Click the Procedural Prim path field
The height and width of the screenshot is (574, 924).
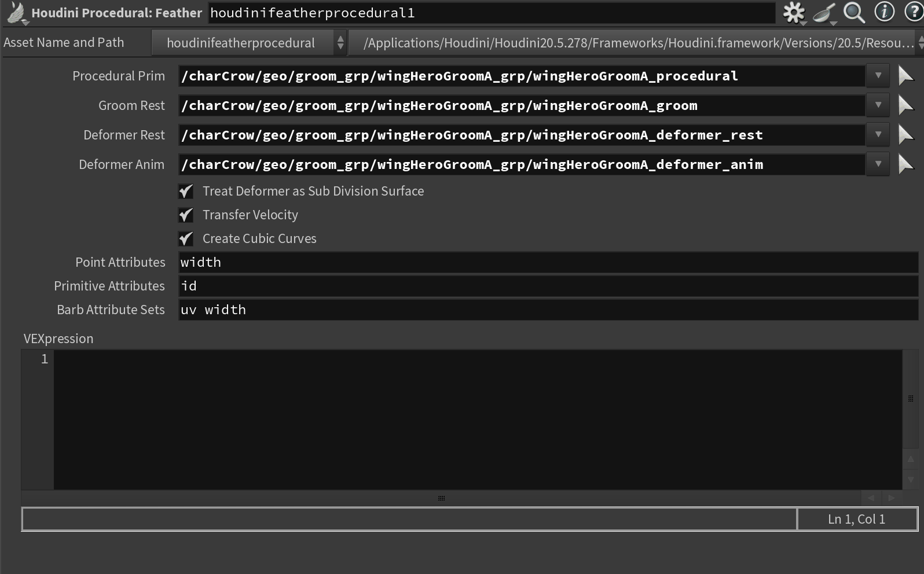(x=522, y=76)
